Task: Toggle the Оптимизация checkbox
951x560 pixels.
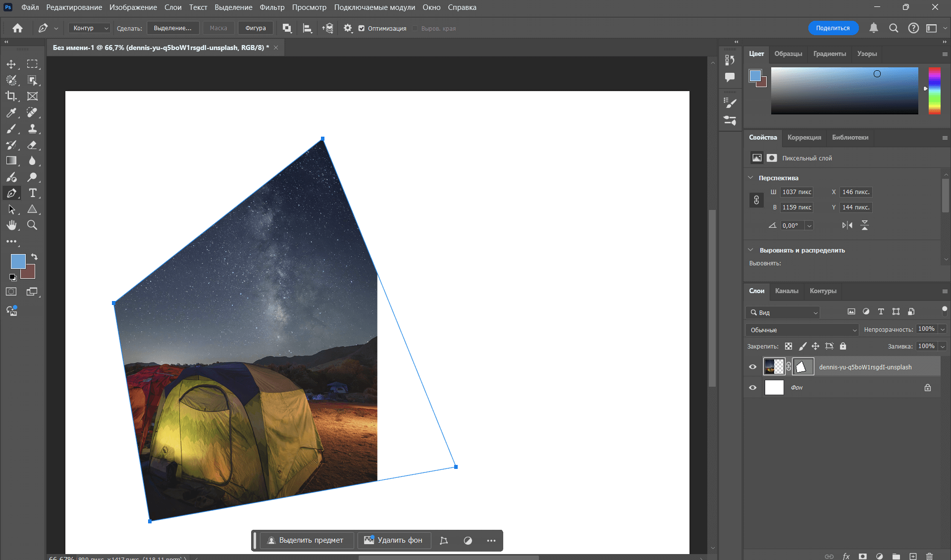Action: (x=362, y=28)
